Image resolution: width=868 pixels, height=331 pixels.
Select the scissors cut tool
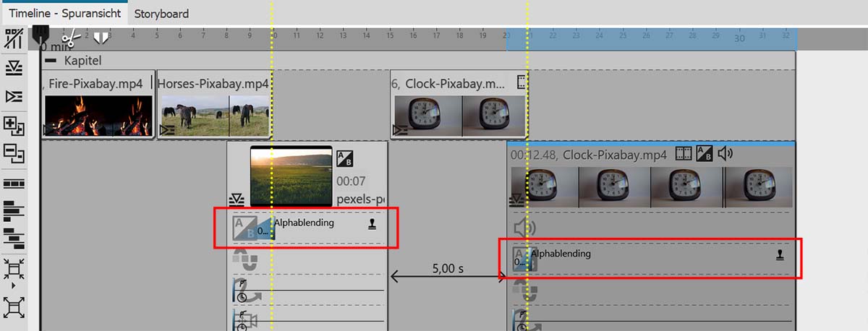(70, 38)
